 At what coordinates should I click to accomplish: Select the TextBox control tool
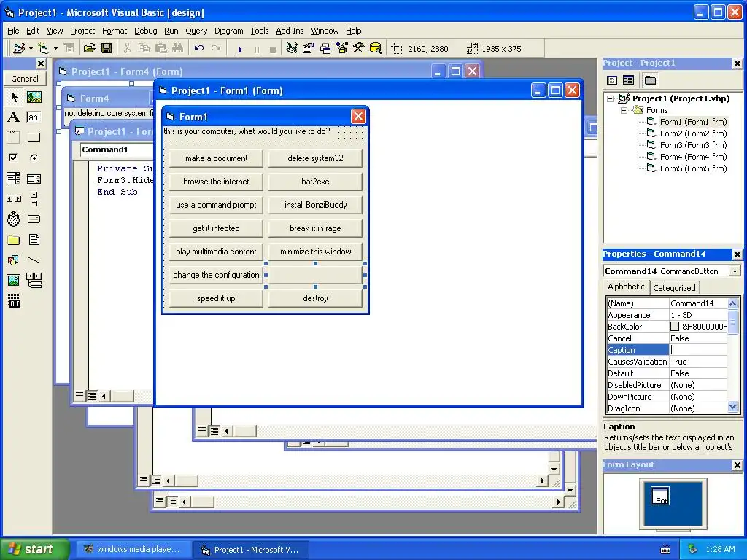tap(34, 117)
